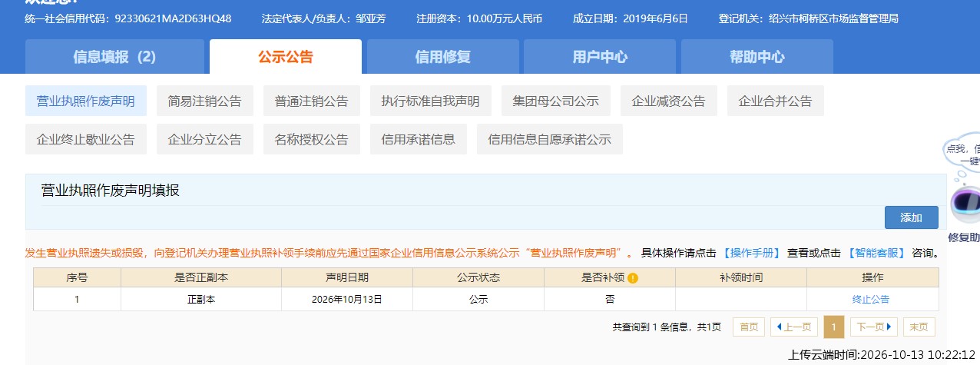Open the 用户中心 tab
The width and height of the screenshot is (980, 365).
tap(600, 57)
